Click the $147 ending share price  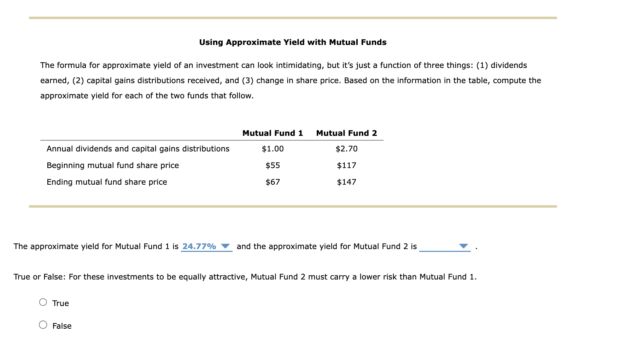click(x=346, y=182)
